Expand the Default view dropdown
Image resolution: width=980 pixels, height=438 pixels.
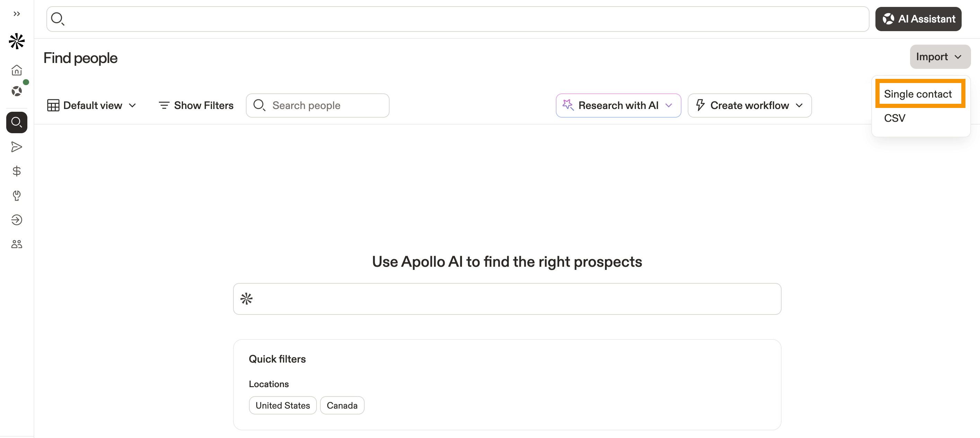tap(92, 105)
